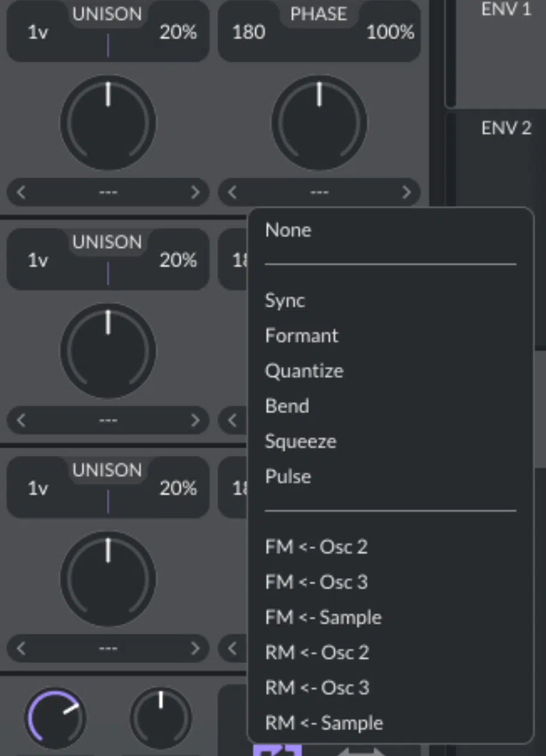Pick Bend from the open menu

point(287,406)
